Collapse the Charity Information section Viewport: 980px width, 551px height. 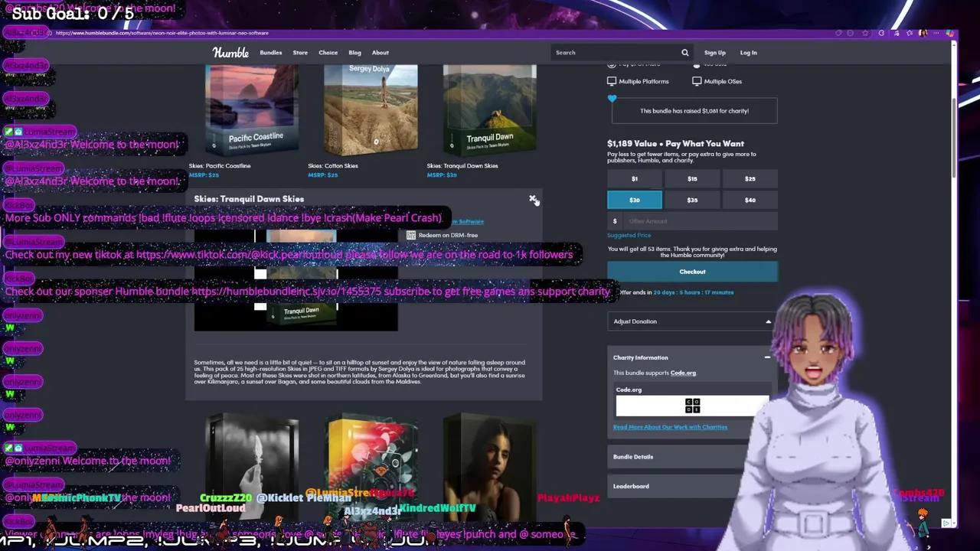point(692,357)
